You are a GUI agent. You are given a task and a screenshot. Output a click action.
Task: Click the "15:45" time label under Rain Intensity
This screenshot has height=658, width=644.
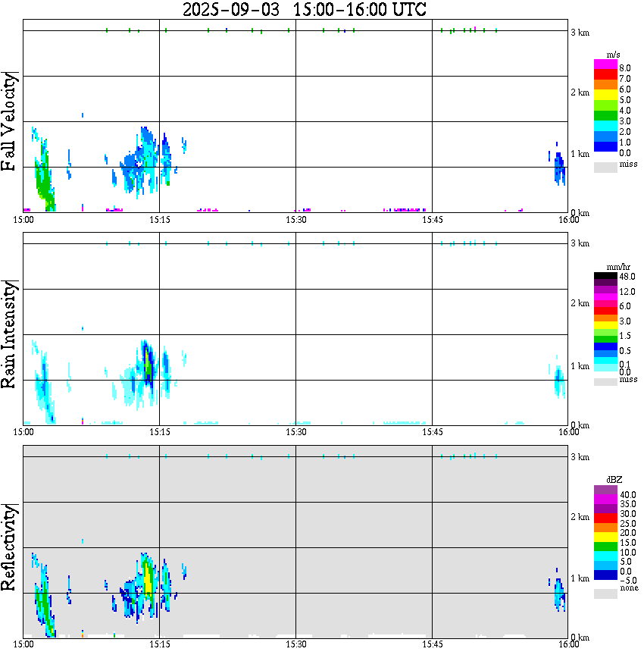point(432,432)
